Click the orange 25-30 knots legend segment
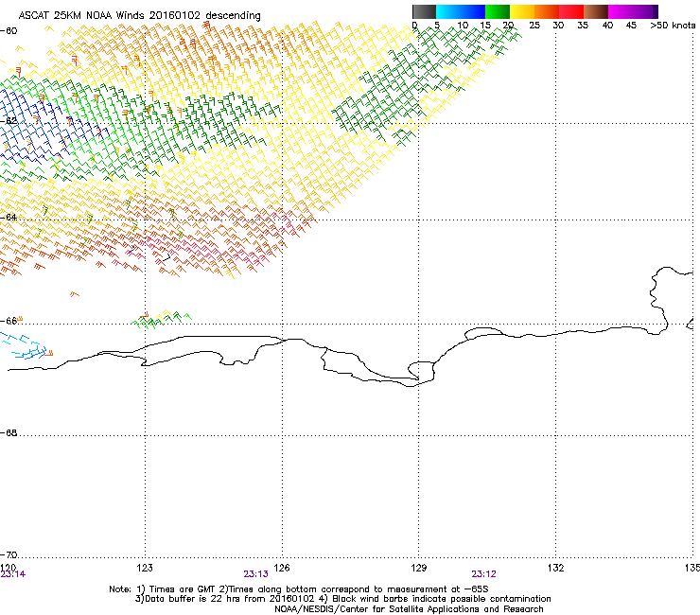Viewport: 700px width, 615px height. pyautogui.click(x=547, y=11)
